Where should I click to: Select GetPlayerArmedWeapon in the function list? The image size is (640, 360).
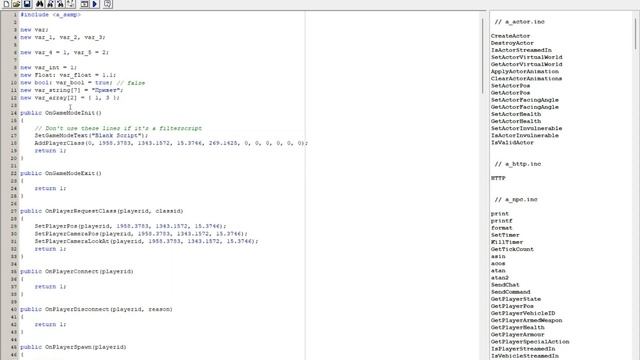(526, 320)
